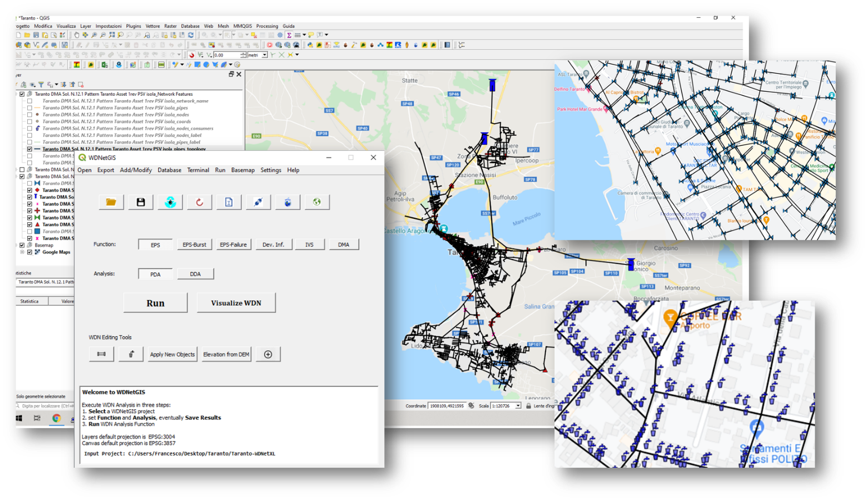The height and width of the screenshot is (500, 868).
Task: Toggle the Google Maps layer checkbox
Action: pyautogui.click(x=30, y=252)
